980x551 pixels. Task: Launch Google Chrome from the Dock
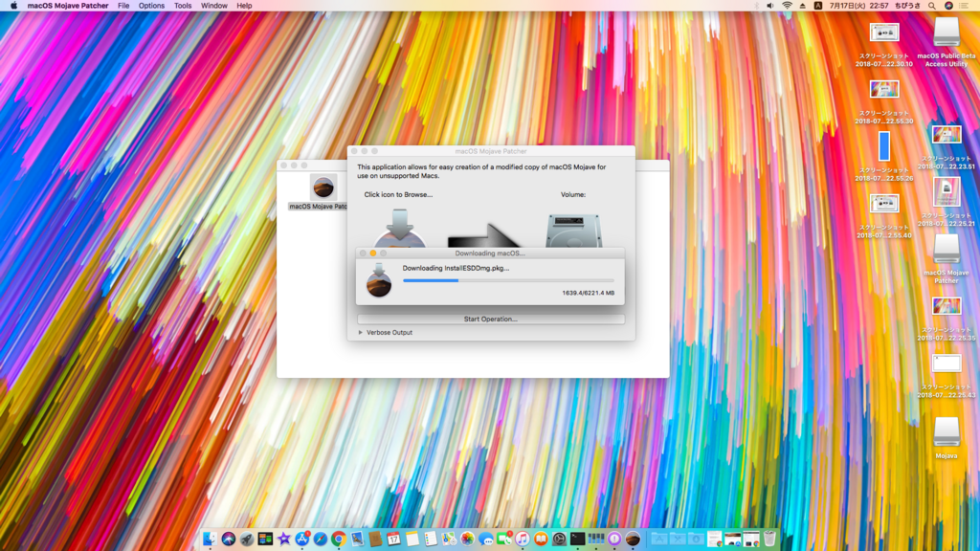tap(339, 539)
